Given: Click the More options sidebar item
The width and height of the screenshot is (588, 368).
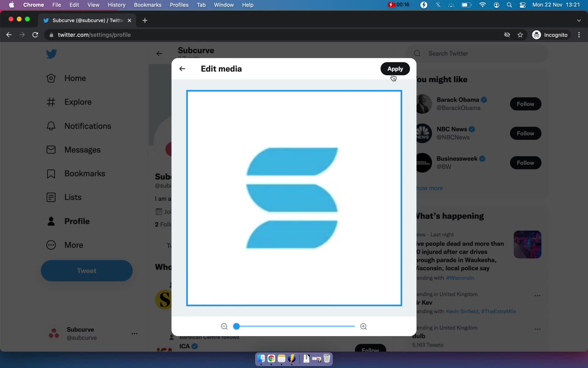Looking at the screenshot, I should pyautogui.click(x=74, y=245).
